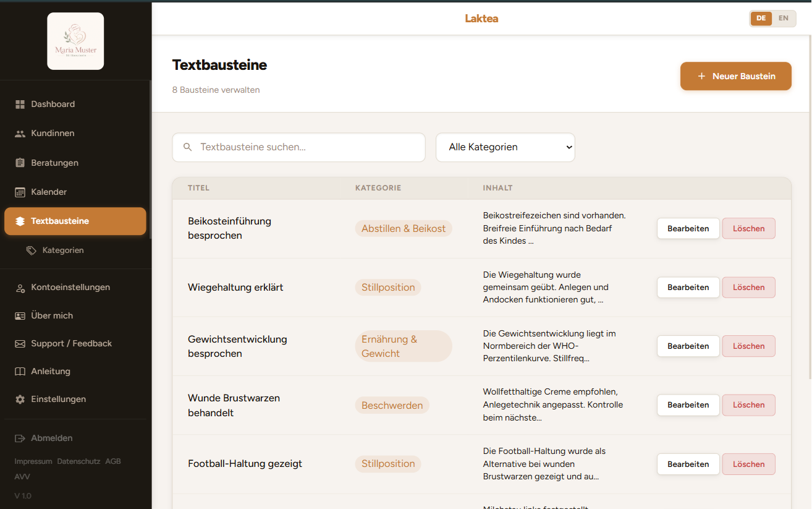Edit the Gewichtsentwicklung besprochen entry
This screenshot has width=812, height=509.
pyautogui.click(x=688, y=346)
